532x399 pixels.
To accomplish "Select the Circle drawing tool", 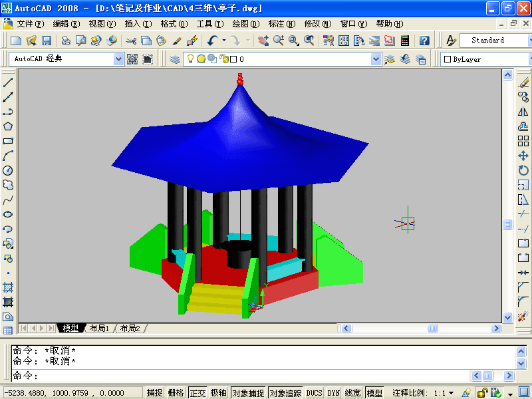I will pos(8,170).
